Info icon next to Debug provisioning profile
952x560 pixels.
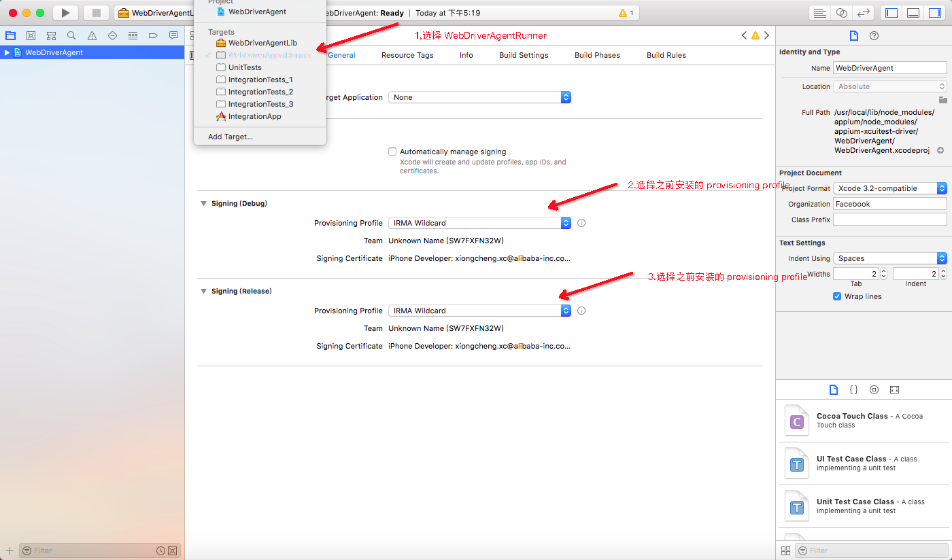click(x=581, y=223)
